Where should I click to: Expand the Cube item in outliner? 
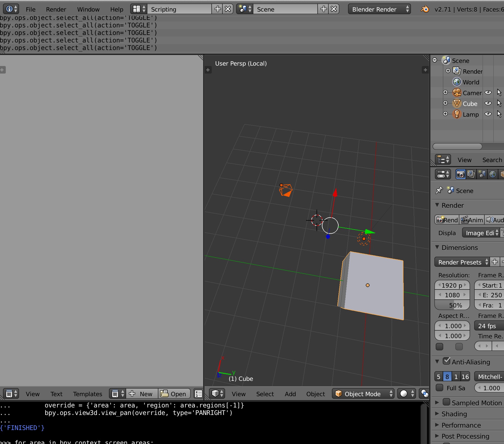pyautogui.click(x=445, y=103)
